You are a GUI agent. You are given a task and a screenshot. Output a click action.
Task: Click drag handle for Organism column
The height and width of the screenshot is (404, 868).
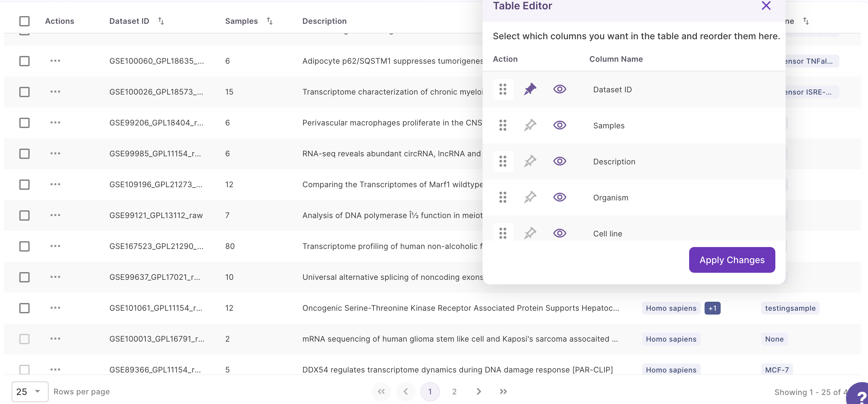point(503,197)
